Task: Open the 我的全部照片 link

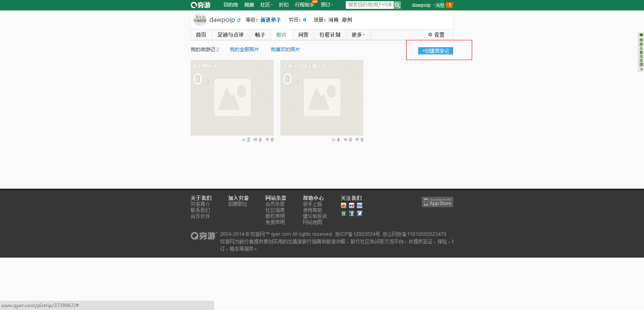Action: [x=244, y=50]
